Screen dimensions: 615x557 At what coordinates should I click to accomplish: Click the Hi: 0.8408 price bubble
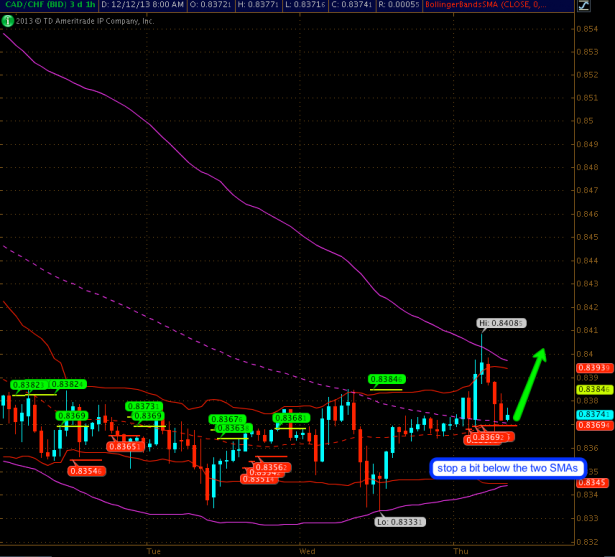(498, 323)
